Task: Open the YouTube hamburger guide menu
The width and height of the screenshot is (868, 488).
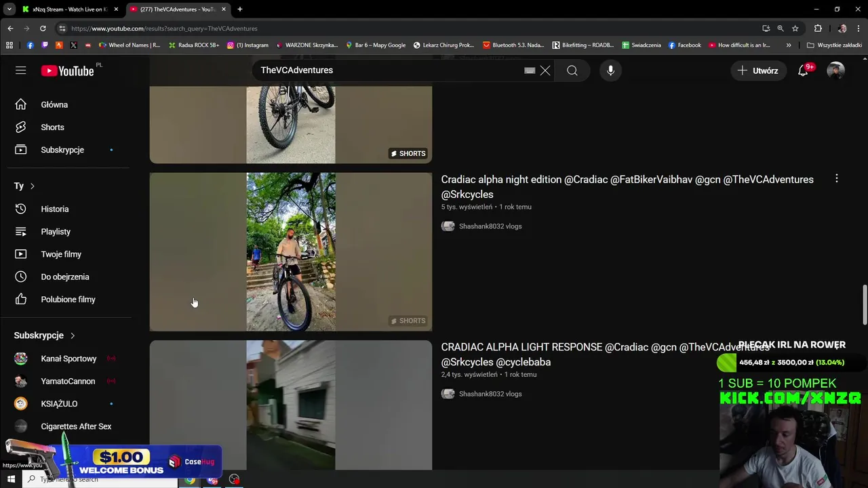Action: (21, 70)
